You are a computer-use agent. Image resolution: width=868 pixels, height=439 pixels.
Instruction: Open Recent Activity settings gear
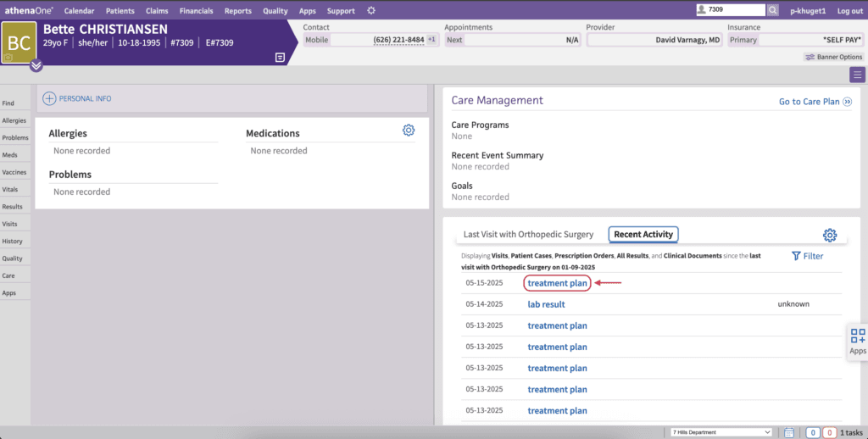[829, 235]
